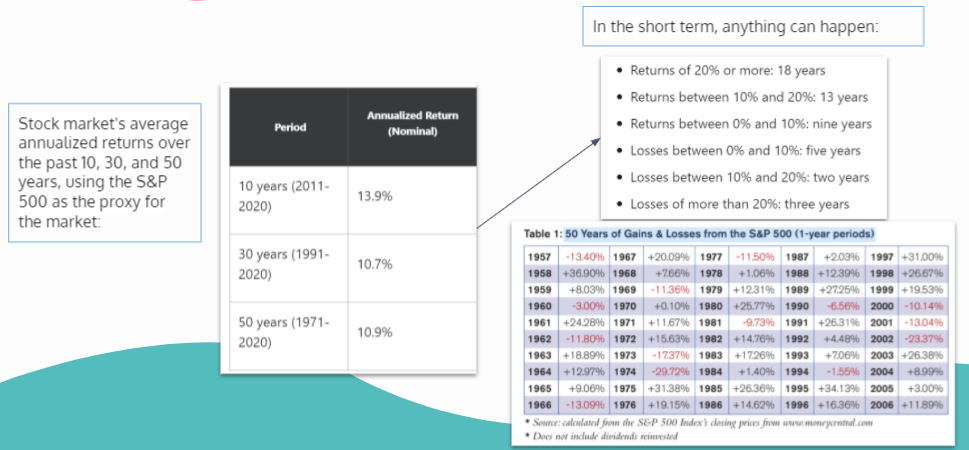Click the 1957 year cell
Viewport: 969px width, 450px height.
(540, 257)
